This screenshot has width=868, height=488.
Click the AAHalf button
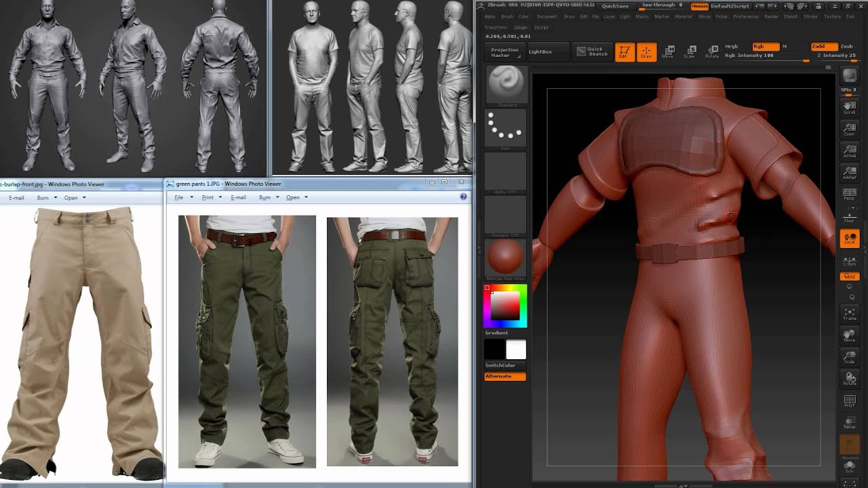[x=849, y=171]
